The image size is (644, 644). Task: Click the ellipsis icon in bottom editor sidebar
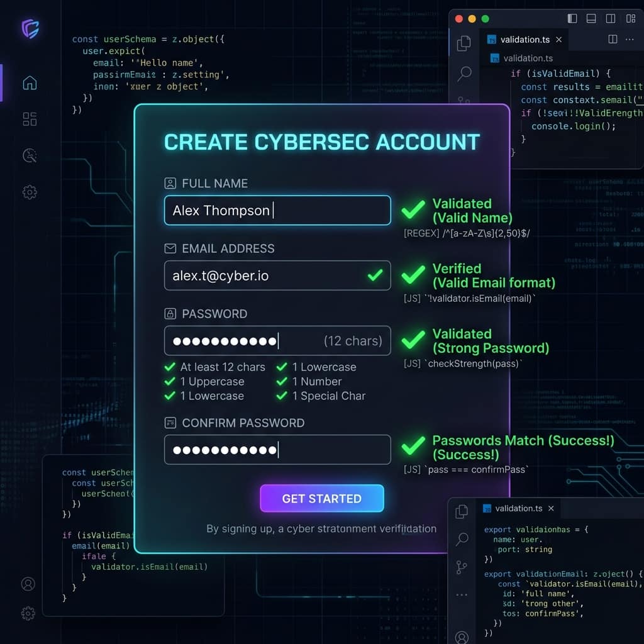(462, 595)
